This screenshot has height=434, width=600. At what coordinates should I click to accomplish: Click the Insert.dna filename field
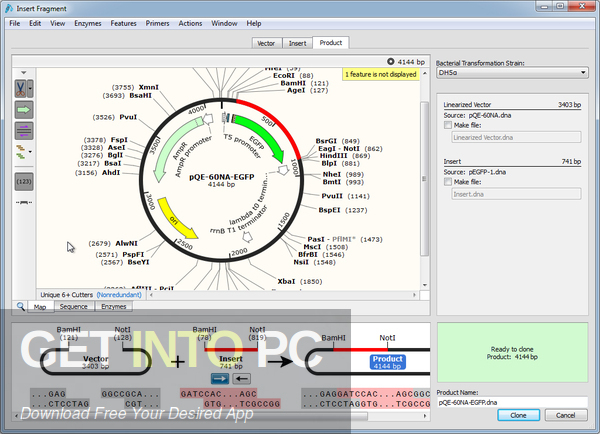point(516,194)
